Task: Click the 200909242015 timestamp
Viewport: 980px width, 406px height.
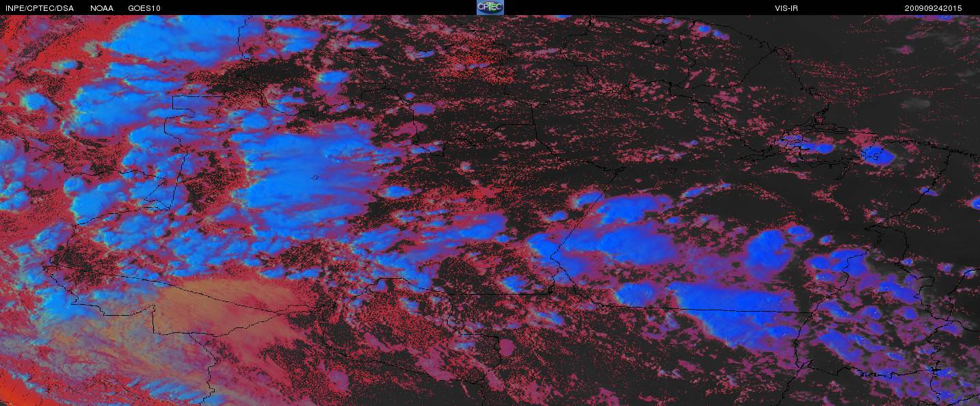Action: click(x=933, y=8)
